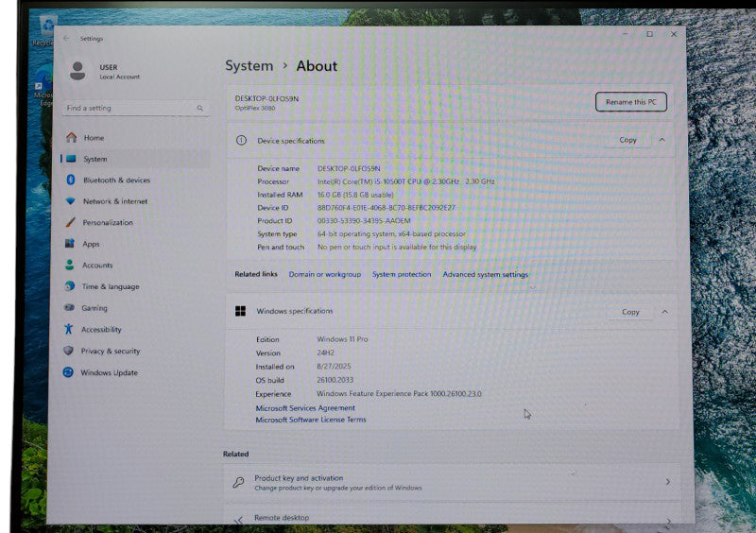Viewport: 756px width, 533px height.
Task: Open Recycle Bin on the desktop
Action: [47, 29]
